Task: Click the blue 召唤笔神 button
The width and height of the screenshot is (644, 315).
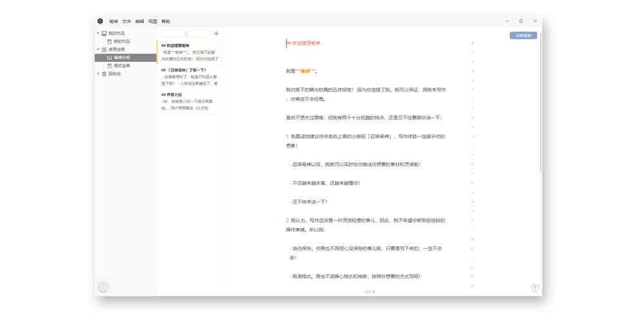Action: pyautogui.click(x=523, y=35)
